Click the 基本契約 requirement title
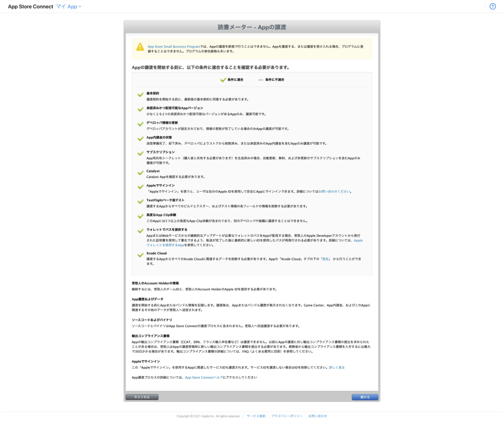 tap(153, 93)
